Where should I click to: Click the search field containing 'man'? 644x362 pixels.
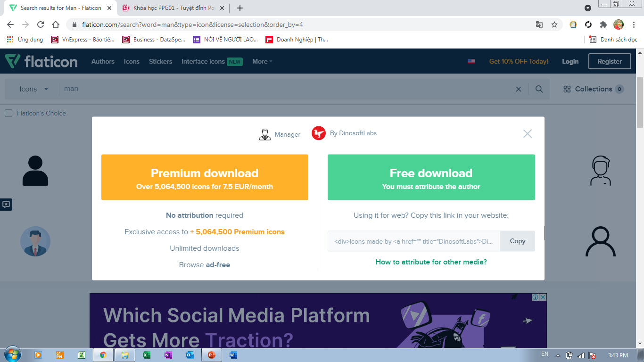pos(283,89)
